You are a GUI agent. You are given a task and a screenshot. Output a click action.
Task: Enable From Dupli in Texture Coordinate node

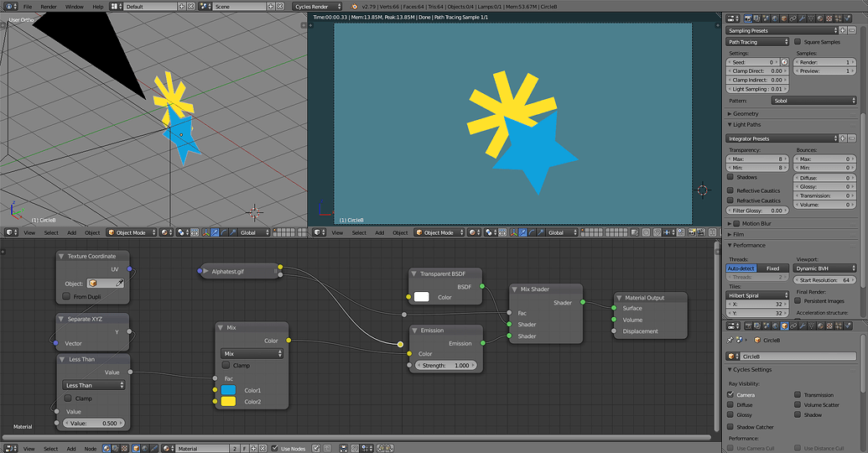(66, 296)
